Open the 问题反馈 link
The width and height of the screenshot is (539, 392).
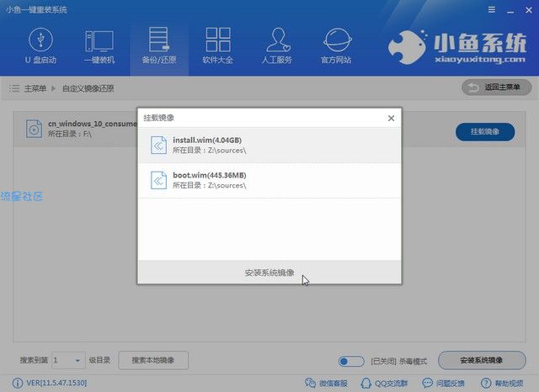pyautogui.click(x=443, y=383)
